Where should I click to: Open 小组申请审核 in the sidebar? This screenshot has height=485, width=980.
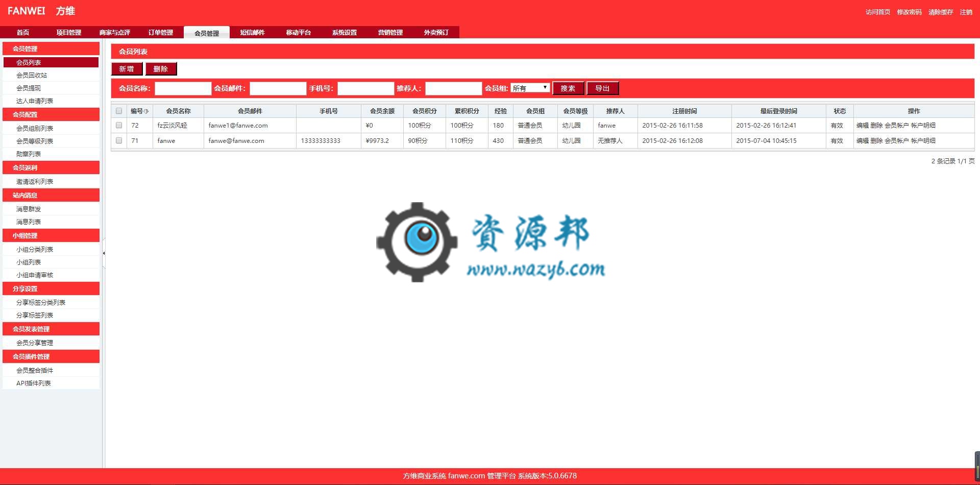(x=51, y=275)
